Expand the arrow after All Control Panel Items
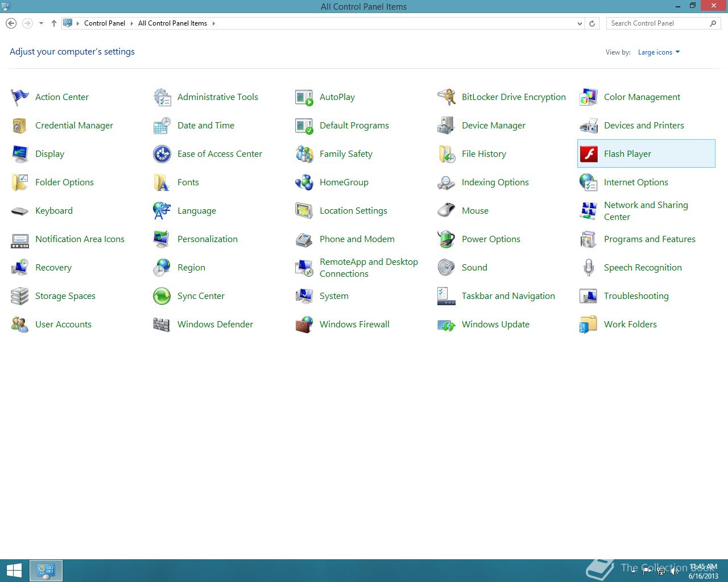728x582 pixels. click(x=214, y=23)
